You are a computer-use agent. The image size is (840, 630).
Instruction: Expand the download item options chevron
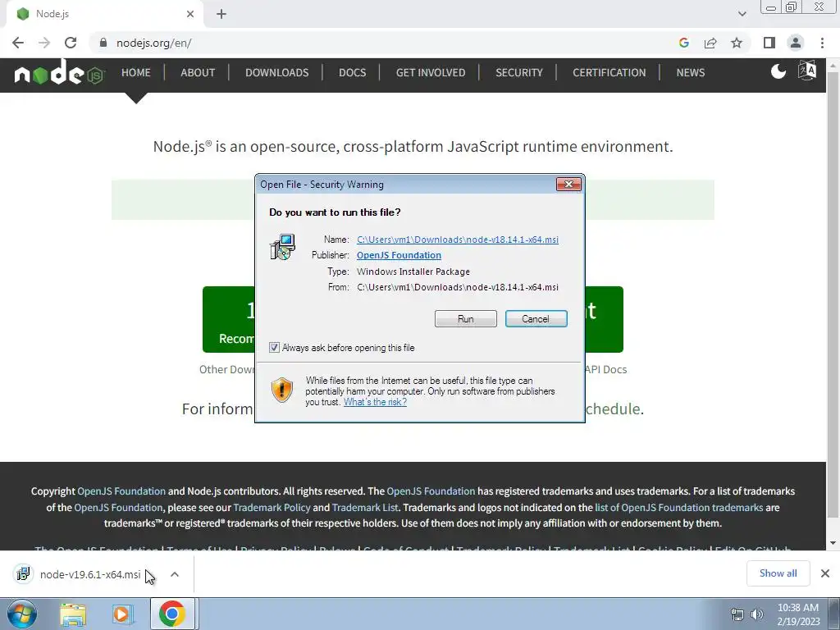point(175,574)
